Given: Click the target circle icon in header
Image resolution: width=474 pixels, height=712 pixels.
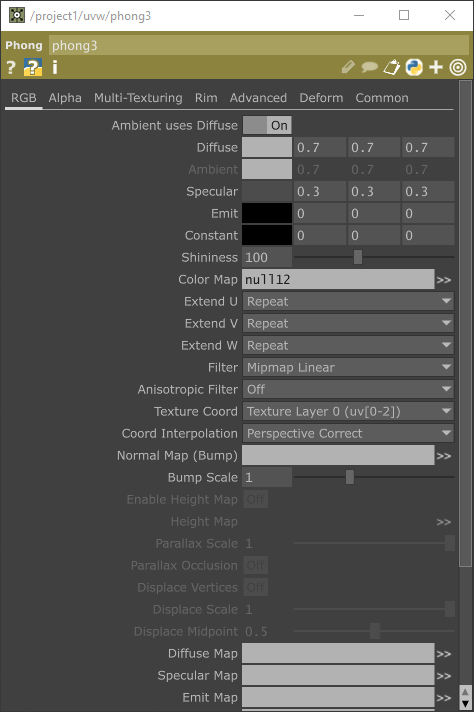Looking at the screenshot, I should point(458,67).
